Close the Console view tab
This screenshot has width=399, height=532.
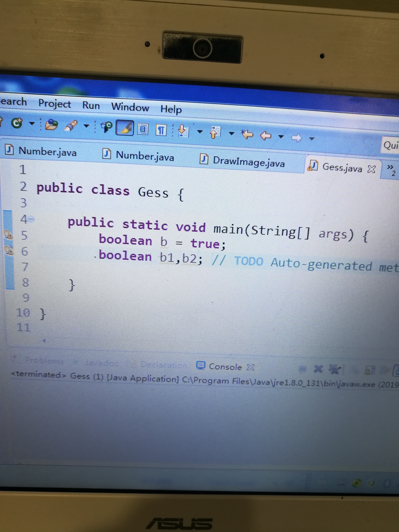tap(251, 367)
